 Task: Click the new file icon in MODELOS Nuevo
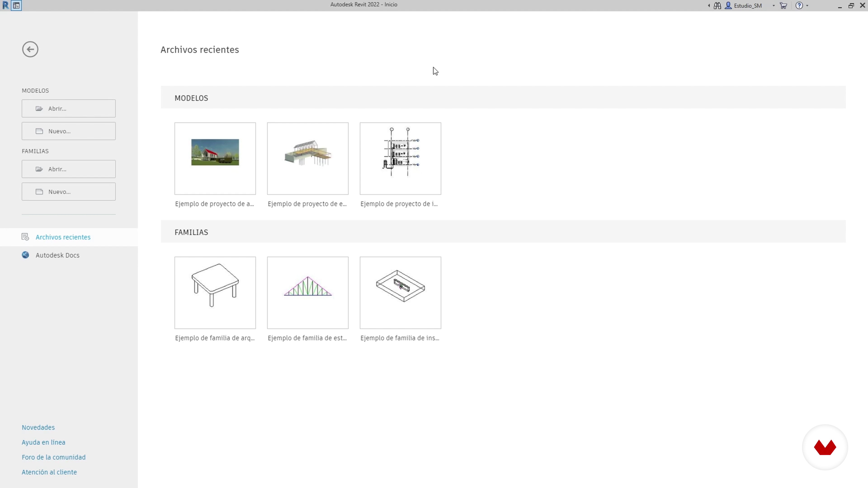point(39,131)
